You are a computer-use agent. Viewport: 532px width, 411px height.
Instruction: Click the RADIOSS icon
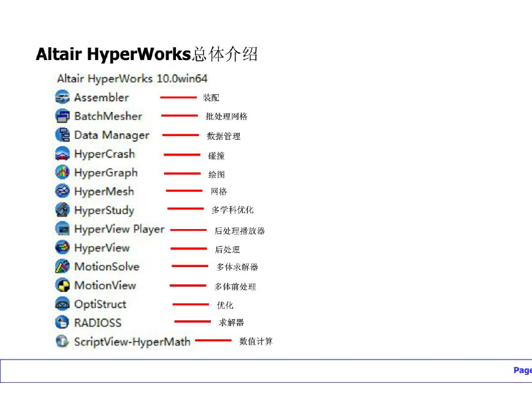coord(63,323)
